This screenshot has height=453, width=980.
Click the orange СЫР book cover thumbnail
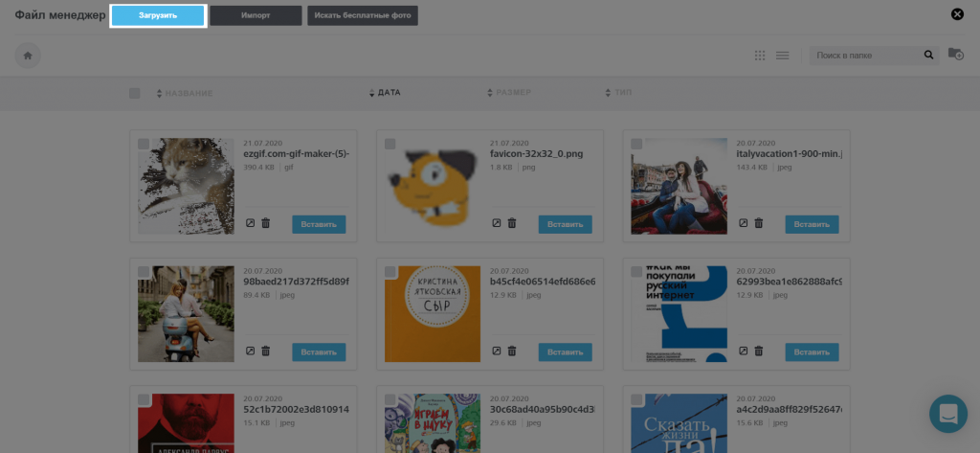(x=433, y=314)
